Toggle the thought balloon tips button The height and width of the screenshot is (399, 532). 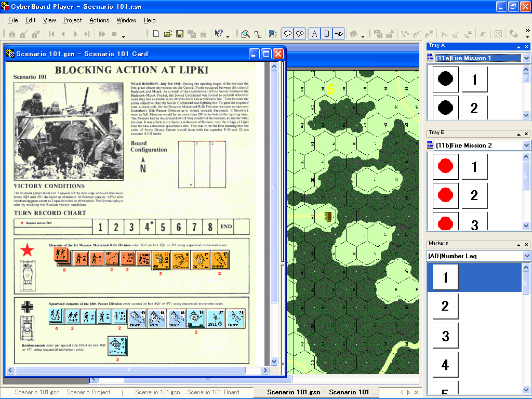point(300,34)
